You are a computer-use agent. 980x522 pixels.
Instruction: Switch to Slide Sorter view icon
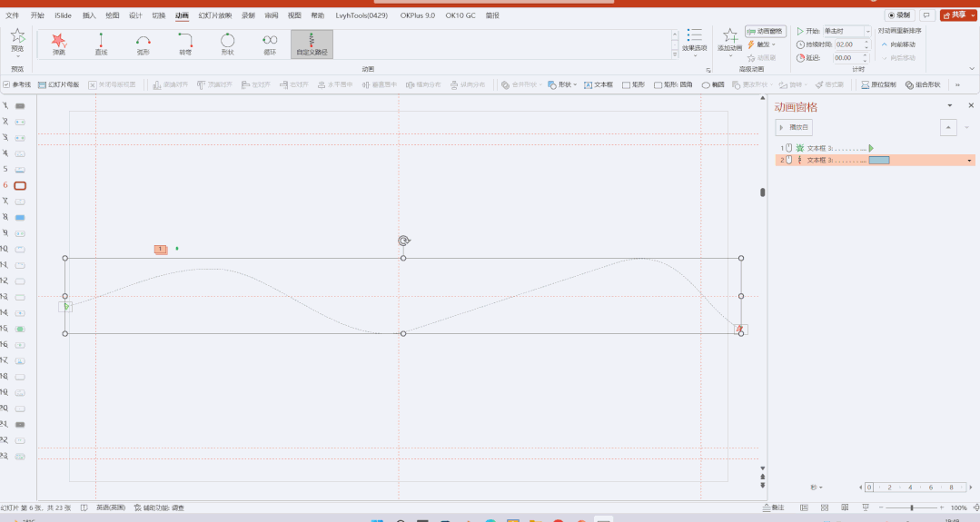tap(825, 507)
